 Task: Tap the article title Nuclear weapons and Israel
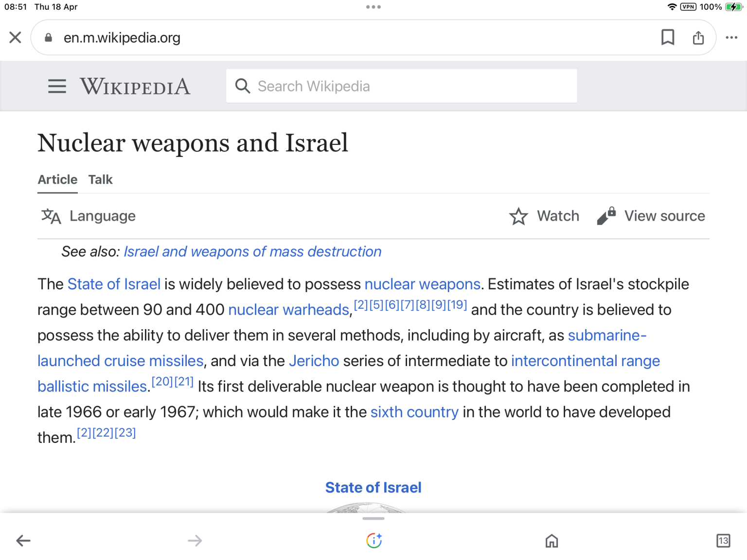(x=193, y=143)
